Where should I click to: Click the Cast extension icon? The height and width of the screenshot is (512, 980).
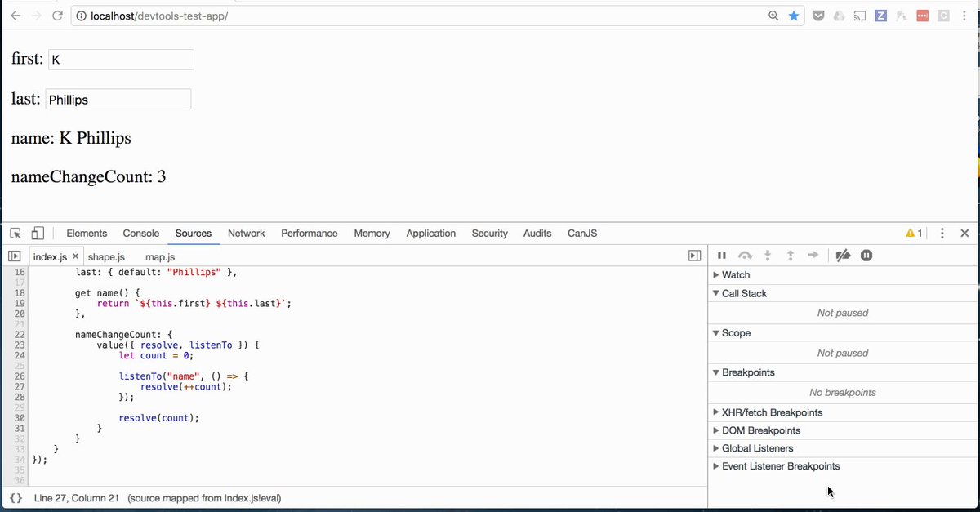pyautogui.click(x=860, y=16)
